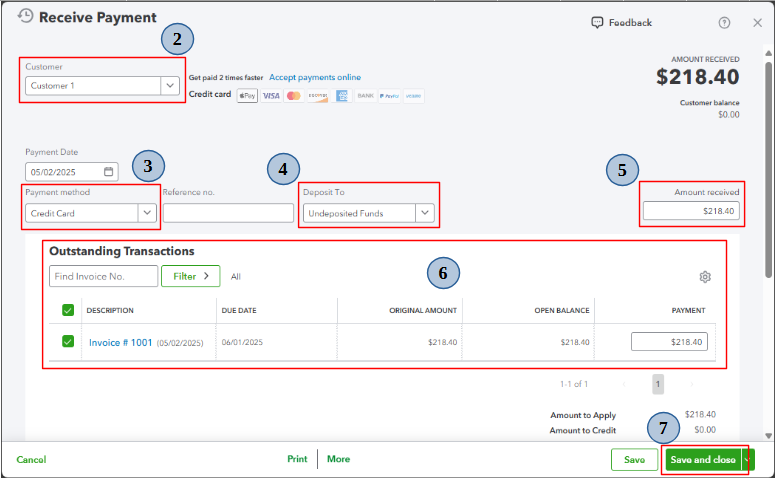The image size is (775, 478).
Task: Click the previous page arrow in pagination
Action: (624, 384)
